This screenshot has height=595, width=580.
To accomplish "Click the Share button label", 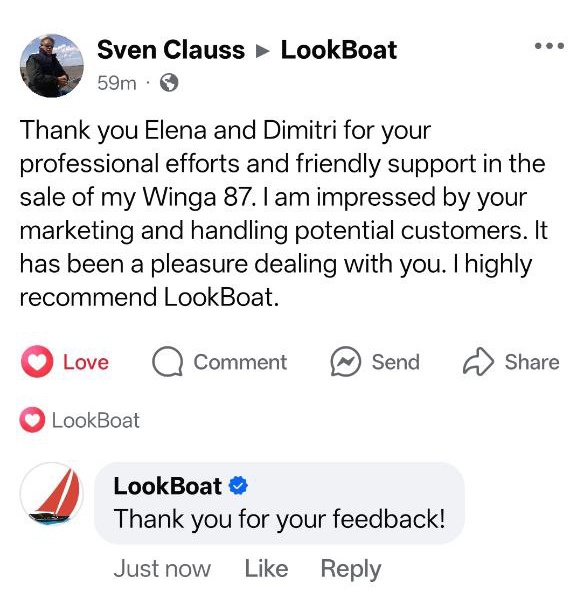I will click(x=532, y=362).
